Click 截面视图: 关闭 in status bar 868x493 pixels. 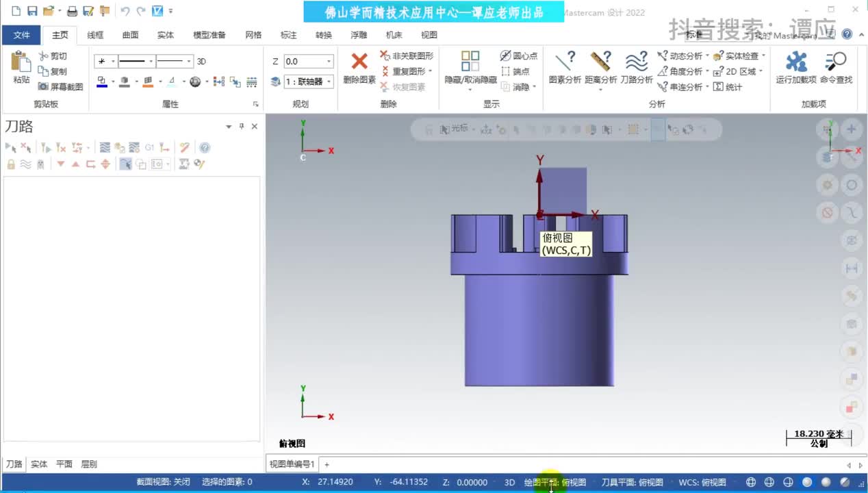pyautogui.click(x=163, y=482)
